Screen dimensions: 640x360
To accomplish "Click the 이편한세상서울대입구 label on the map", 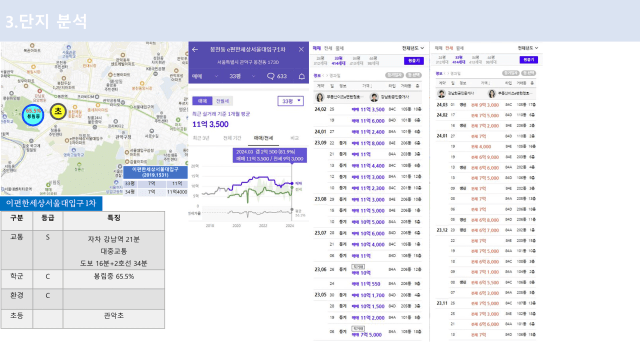I will 155,171.
